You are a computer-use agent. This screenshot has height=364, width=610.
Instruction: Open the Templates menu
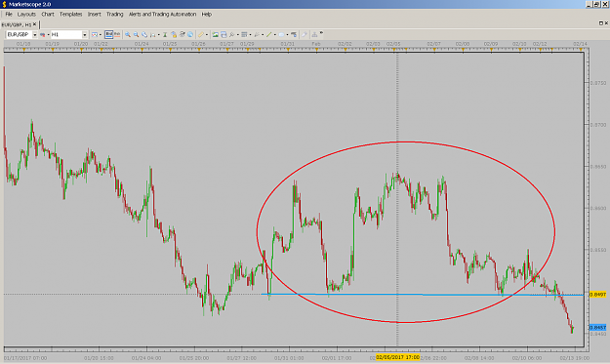pos(71,14)
